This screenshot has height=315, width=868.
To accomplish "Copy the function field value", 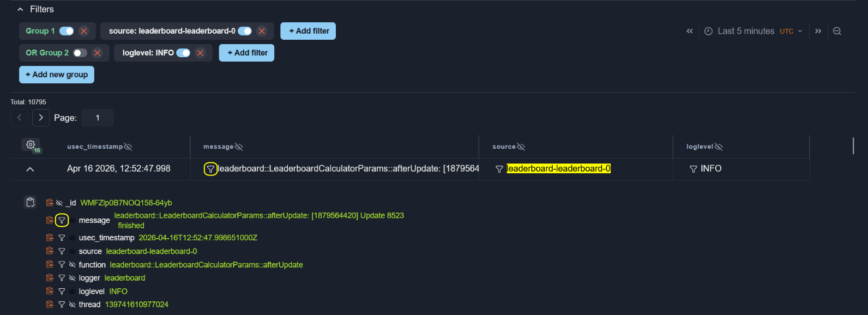I will pos(50,264).
